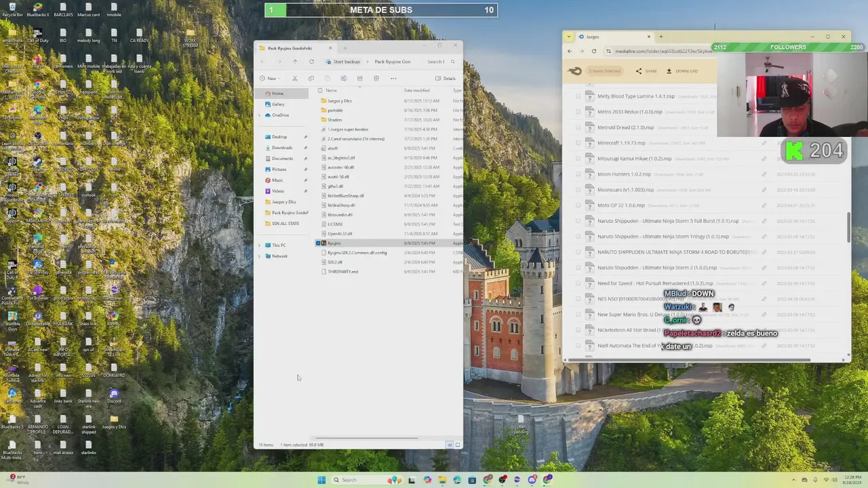Click the search magnifier in File Explorer
Viewport: 868px width, 488px height.
tap(453, 62)
